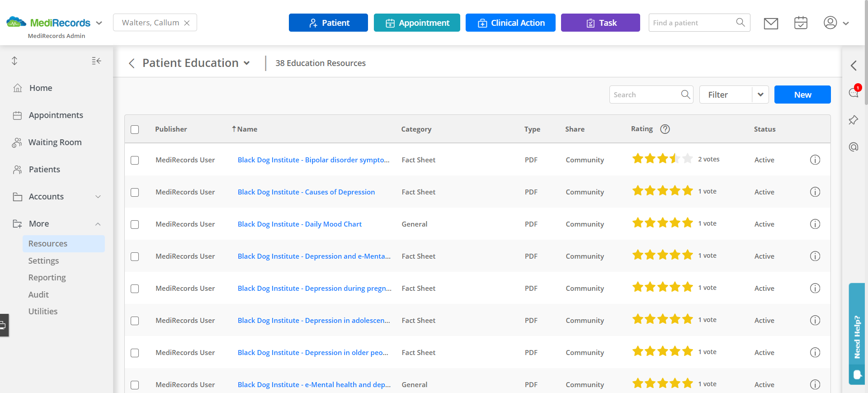Click the third star for Causes of Depression
868x393 pixels.
pos(662,191)
